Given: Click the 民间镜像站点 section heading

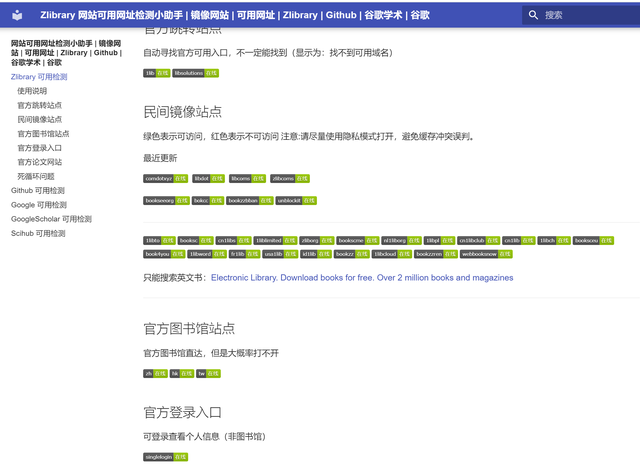Looking at the screenshot, I should [x=182, y=112].
